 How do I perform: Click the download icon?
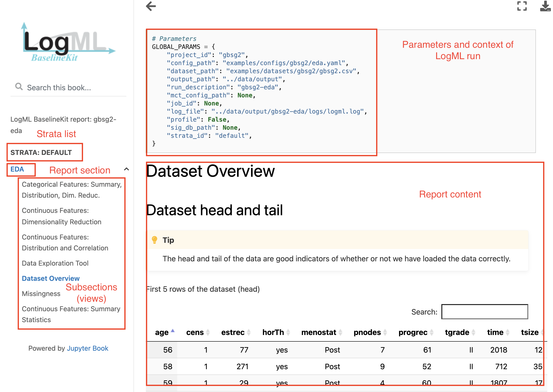545,6
